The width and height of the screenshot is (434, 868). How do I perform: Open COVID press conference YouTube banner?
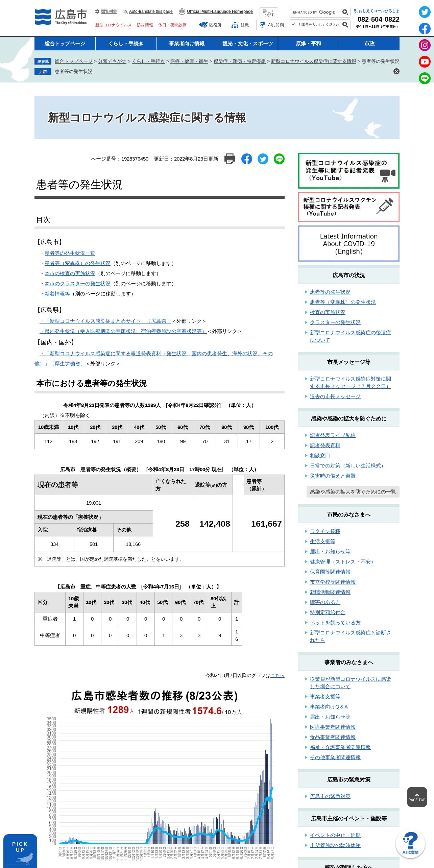point(349,171)
